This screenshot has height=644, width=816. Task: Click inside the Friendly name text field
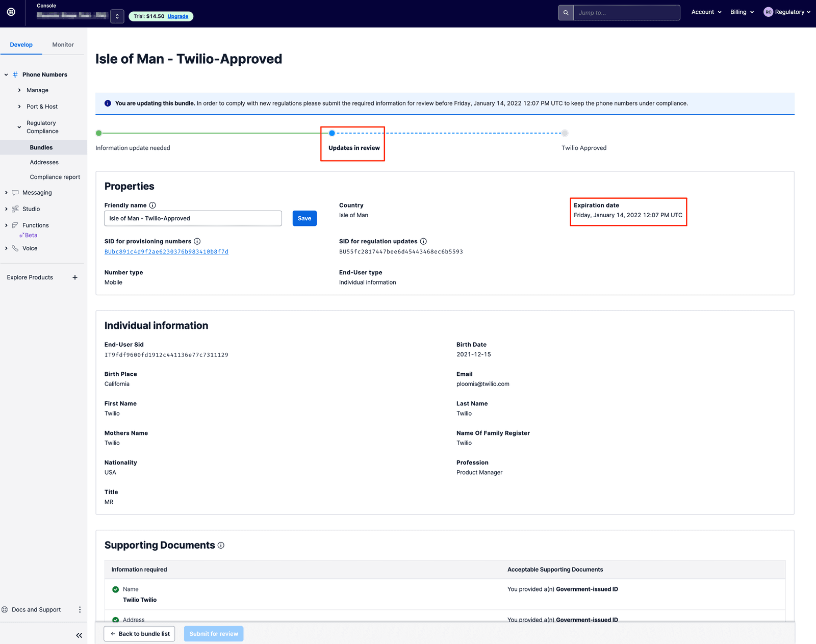point(193,218)
